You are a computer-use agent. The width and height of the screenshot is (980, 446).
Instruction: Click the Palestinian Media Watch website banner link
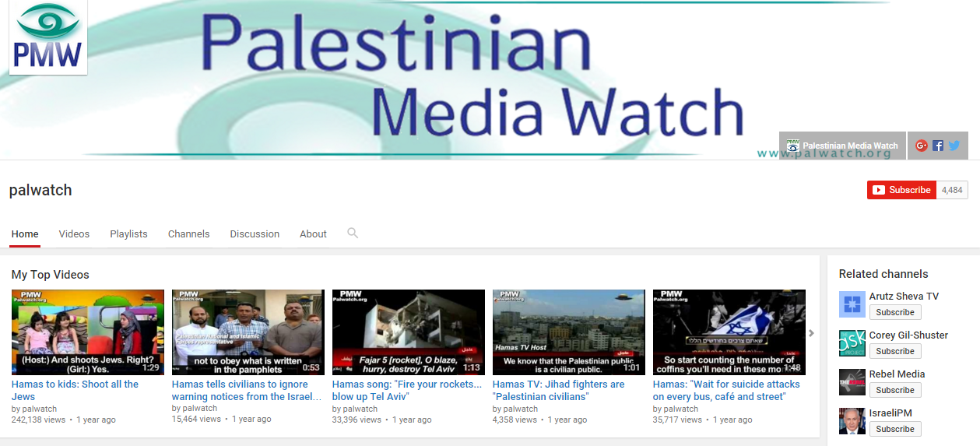(x=842, y=146)
